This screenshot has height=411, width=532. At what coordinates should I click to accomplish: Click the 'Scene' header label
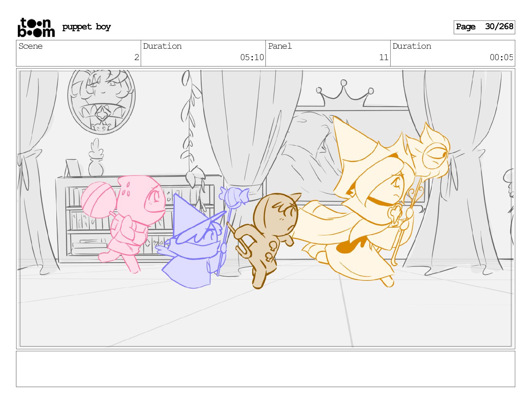pyautogui.click(x=31, y=46)
